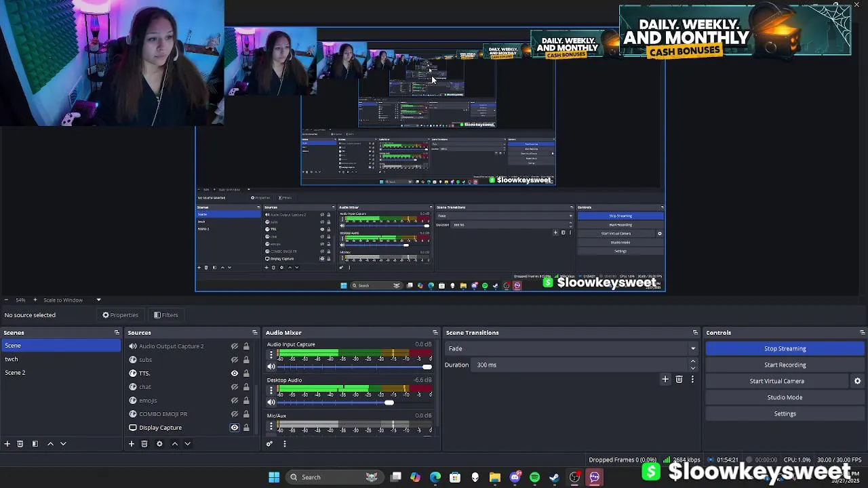Open advanced audio properties gears icon
Screen dimensions: 868x488
pos(269,444)
